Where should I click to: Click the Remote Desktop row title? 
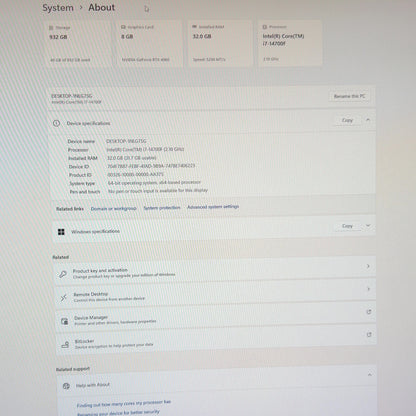[x=91, y=294]
